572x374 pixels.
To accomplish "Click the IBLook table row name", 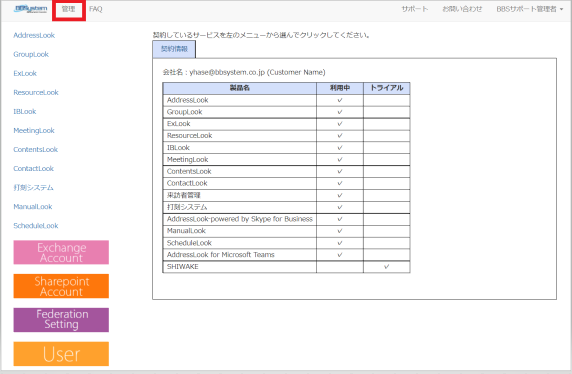I will [178, 147].
